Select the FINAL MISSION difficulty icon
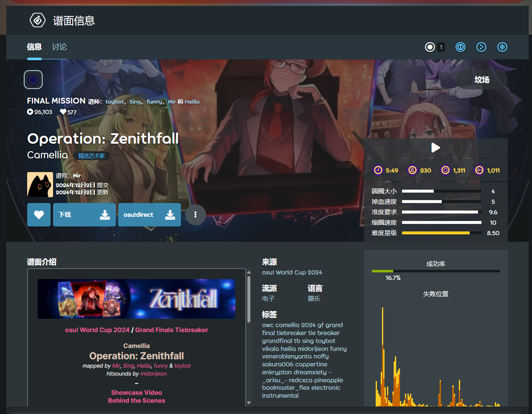The height and width of the screenshot is (414, 532). tap(33, 79)
